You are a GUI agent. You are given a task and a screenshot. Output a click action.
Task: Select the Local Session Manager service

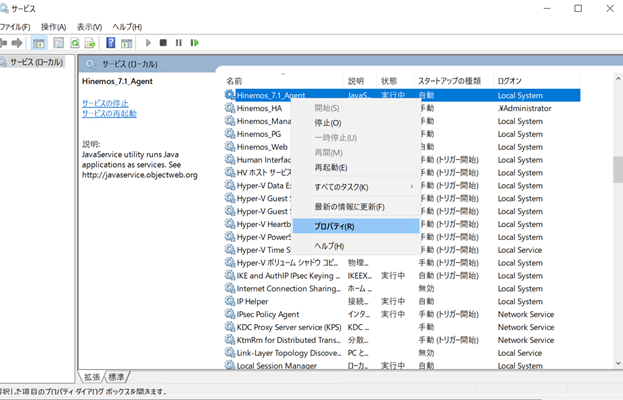tap(402, 365)
